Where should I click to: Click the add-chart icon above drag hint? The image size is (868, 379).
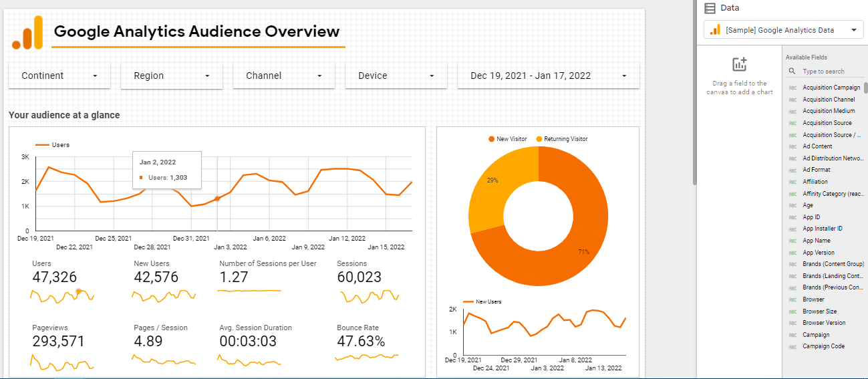(739, 65)
